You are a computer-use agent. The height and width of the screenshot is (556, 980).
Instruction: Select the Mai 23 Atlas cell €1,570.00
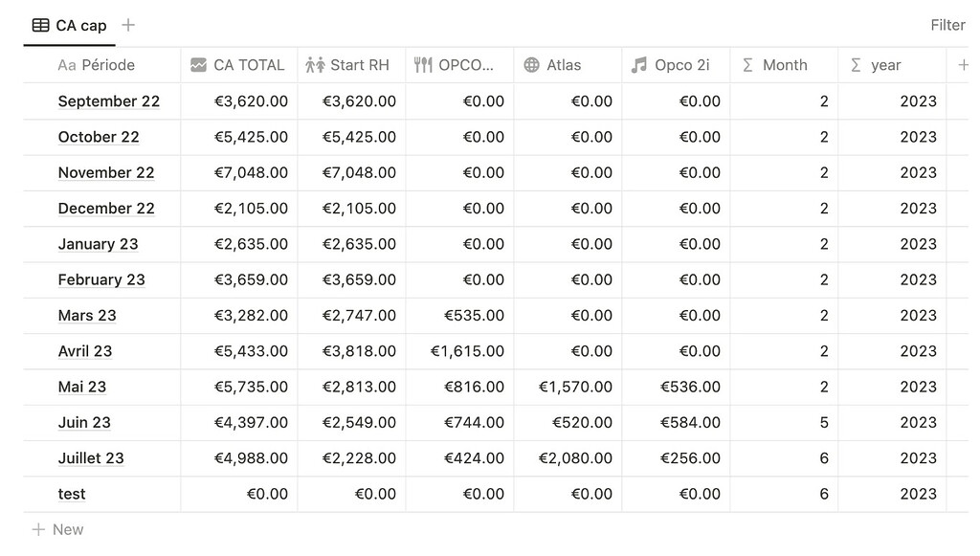[x=575, y=387]
